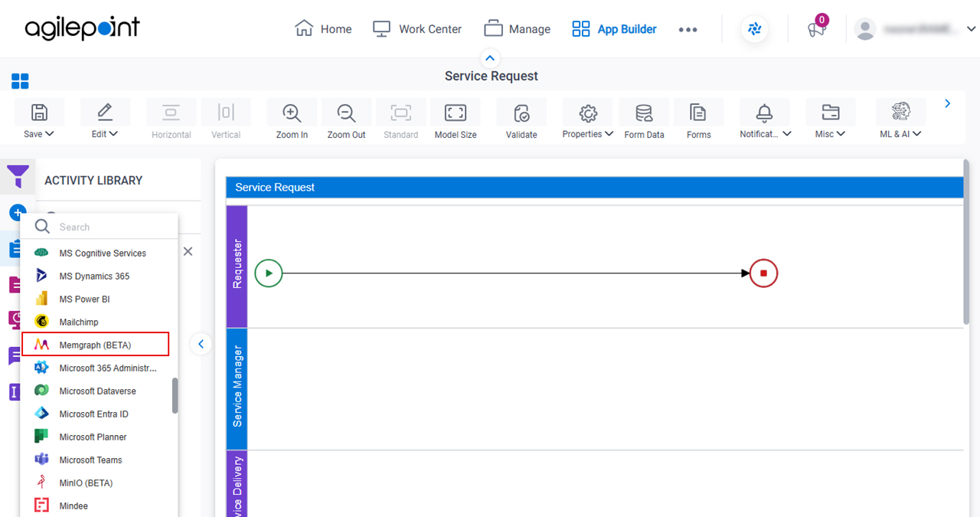Click the Standard zoom tool
The width and height of the screenshot is (980, 517).
pos(400,113)
